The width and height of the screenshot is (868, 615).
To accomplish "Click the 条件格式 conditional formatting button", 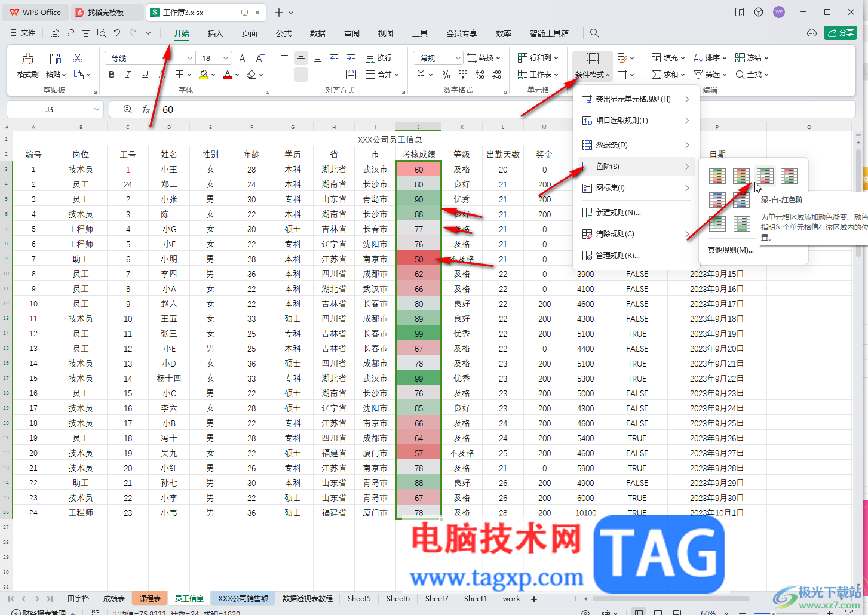I will pyautogui.click(x=592, y=66).
